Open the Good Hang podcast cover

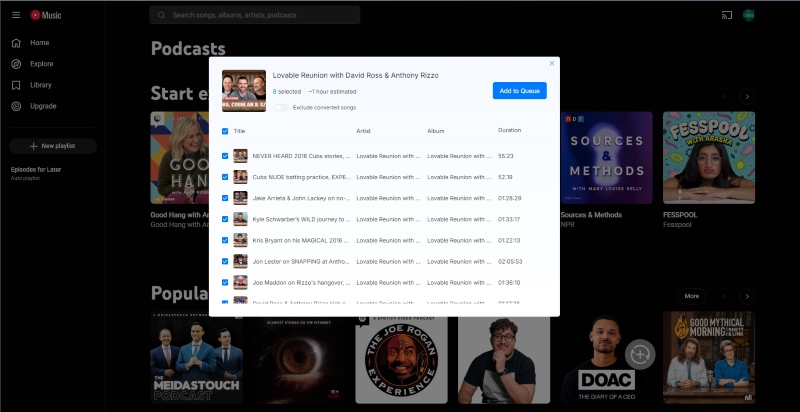click(x=180, y=158)
